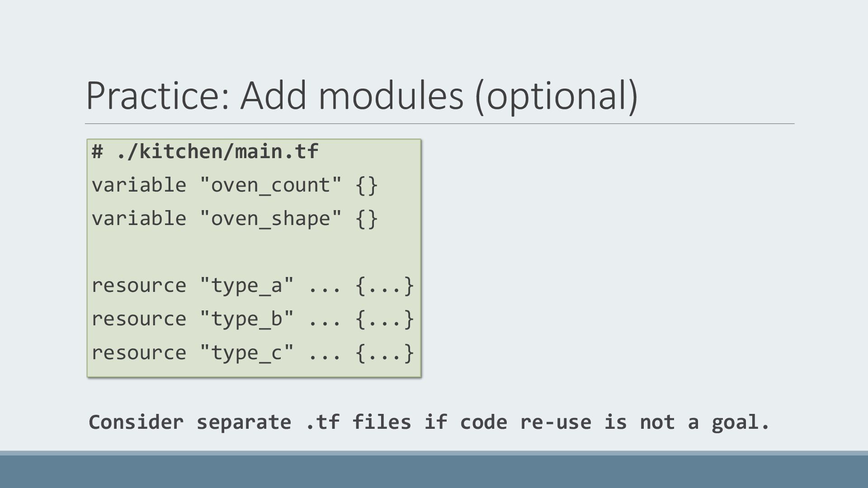Click the variable "oven_count" line
This screenshot has height=488, width=868.
(x=235, y=185)
